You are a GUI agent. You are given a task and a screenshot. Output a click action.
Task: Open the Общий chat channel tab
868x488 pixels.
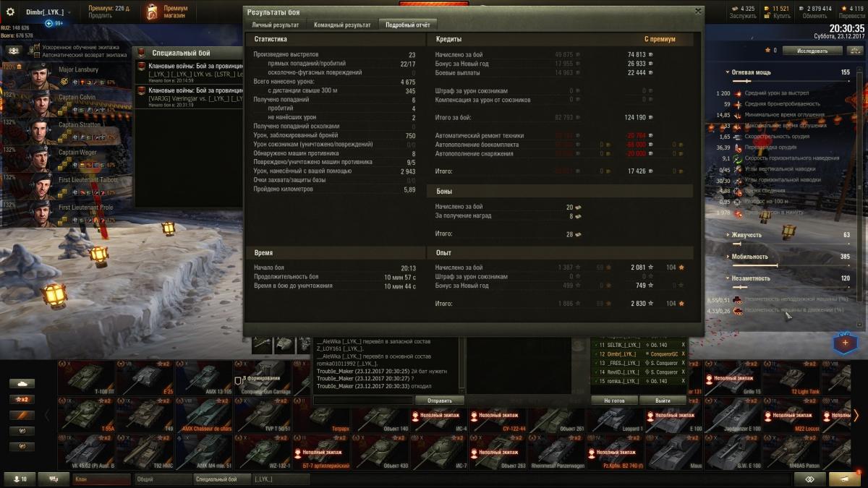click(x=162, y=479)
